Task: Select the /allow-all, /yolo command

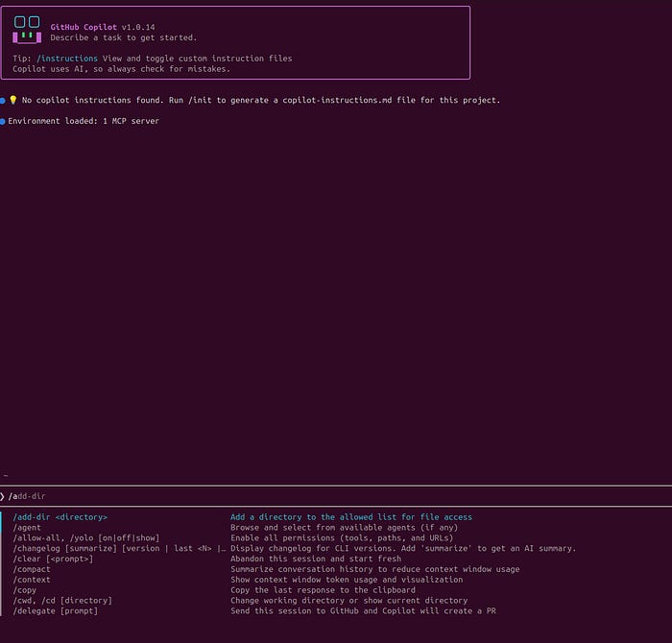Action: [x=86, y=537]
